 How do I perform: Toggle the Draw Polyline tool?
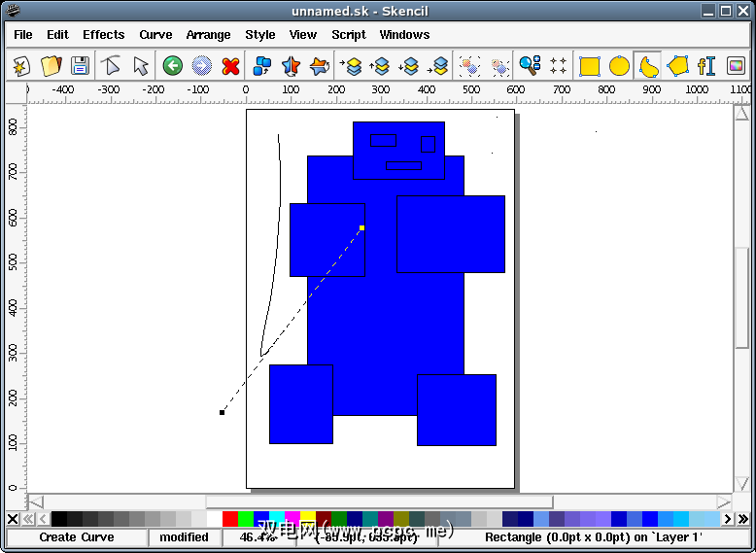point(677,66)
